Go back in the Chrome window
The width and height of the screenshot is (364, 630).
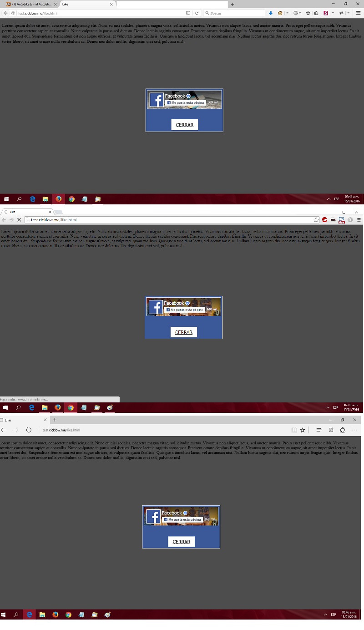(4, 220)
